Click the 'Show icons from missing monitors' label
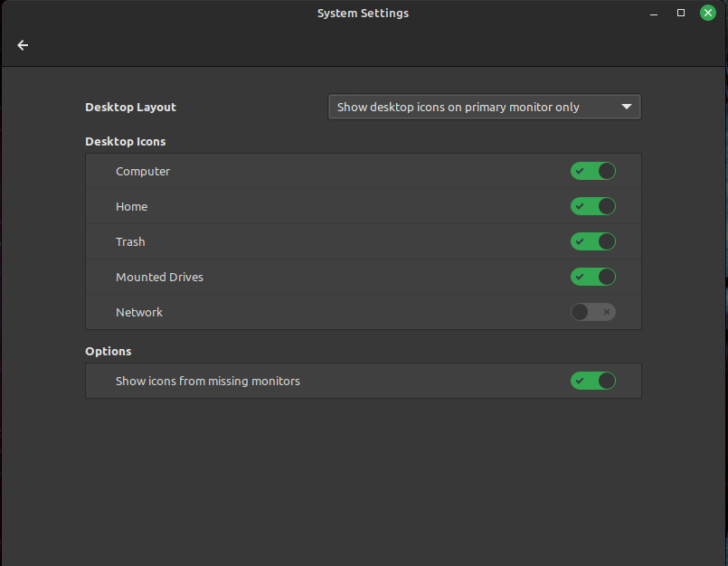The height and width of the screenshot is (566, 728). point(208,382)
